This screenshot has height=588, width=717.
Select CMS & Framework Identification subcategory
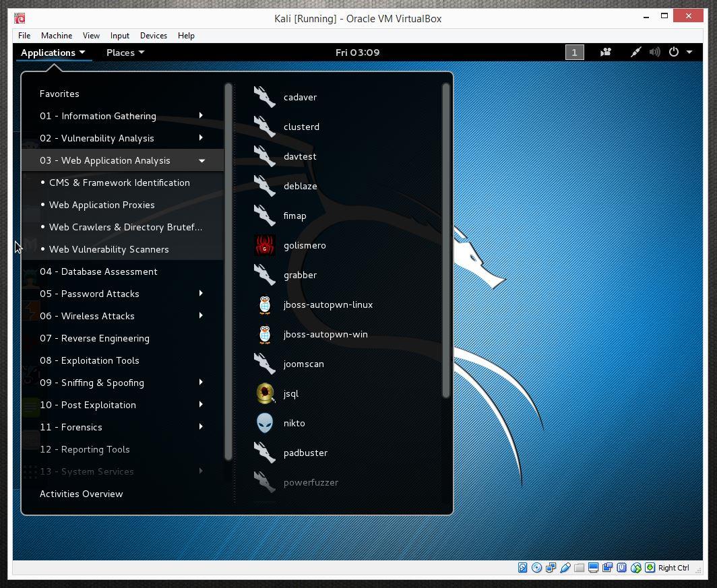pyautogui.click(x=123, y=183)
